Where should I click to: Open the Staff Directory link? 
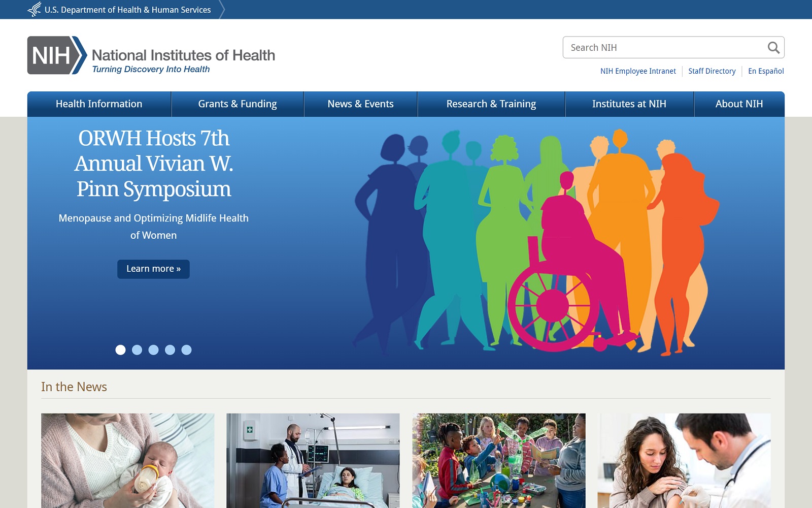pyautogui.click(x=712, y=71)
